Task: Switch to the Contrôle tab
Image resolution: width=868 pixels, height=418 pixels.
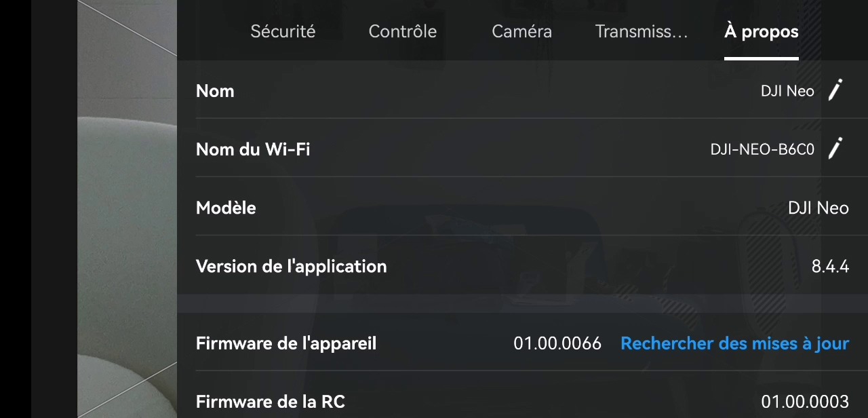Action: click(402, 31)
